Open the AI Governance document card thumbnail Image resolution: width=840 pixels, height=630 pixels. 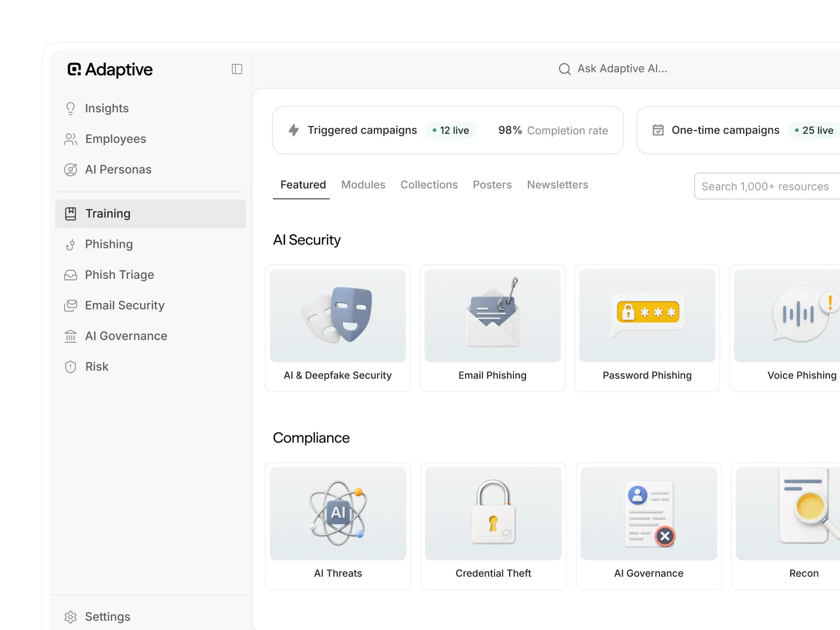(x=649, y=513)
